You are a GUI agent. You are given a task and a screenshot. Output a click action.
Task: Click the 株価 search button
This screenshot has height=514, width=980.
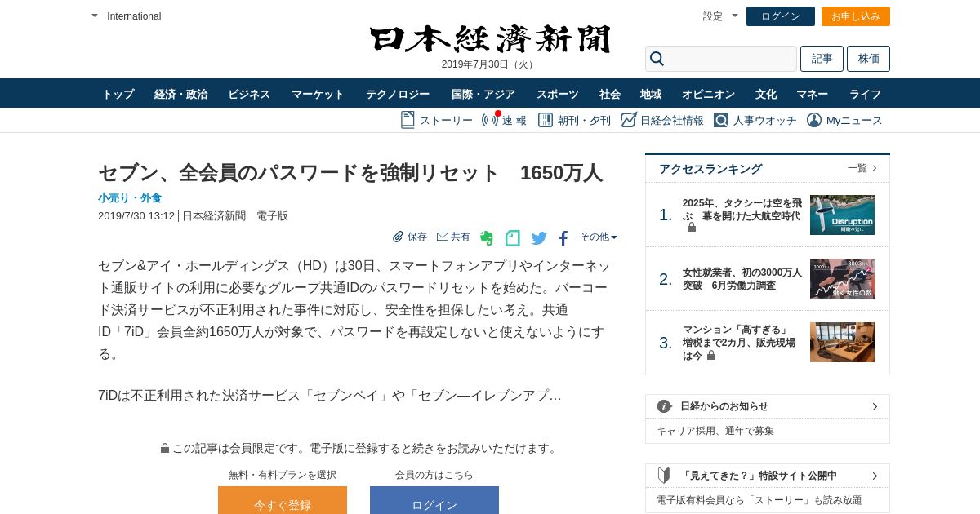click(x=868, y=59)
